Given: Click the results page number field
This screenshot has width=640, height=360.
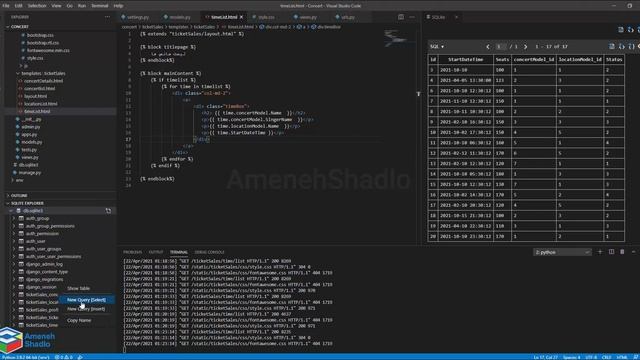Looking at the screenshot, I should (x=500, y=47).
